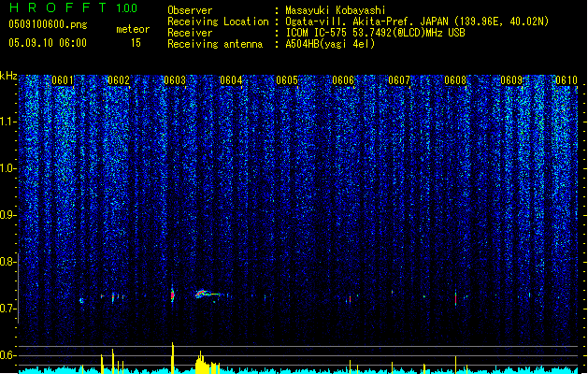Click the 0609 time marker
This screenshot has width=588, height=374.
pyautogui.click(x=511, y=80)
